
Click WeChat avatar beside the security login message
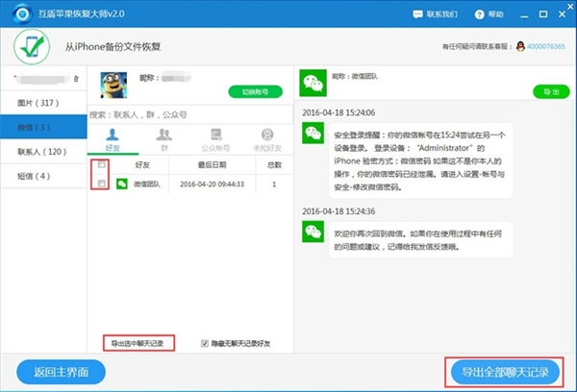(x=314, y=133)
